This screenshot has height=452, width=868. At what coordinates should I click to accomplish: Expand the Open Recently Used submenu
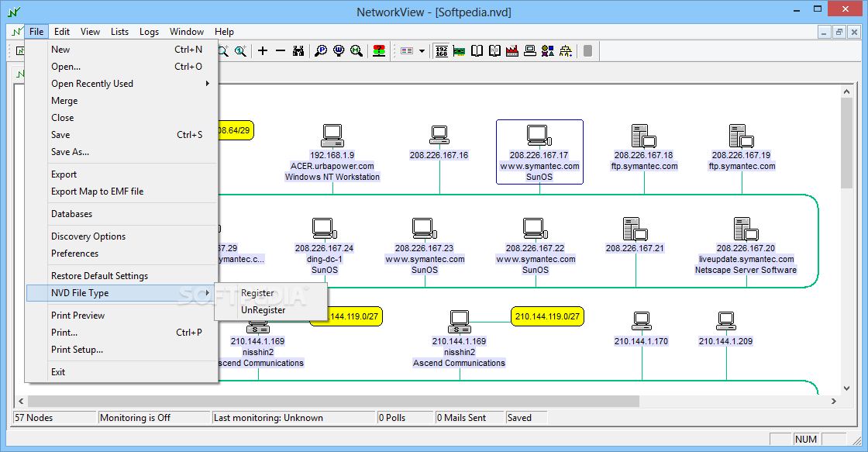tap(121, 84)
